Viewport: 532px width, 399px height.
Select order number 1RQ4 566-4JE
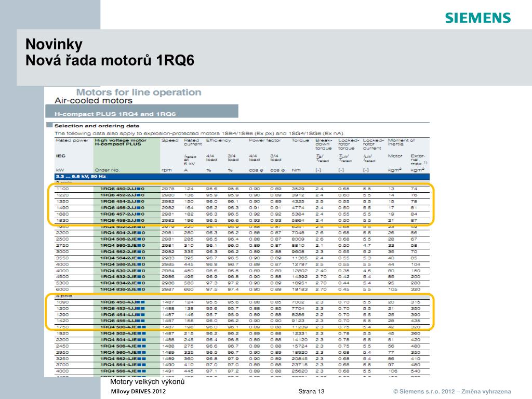click(123, 371)
